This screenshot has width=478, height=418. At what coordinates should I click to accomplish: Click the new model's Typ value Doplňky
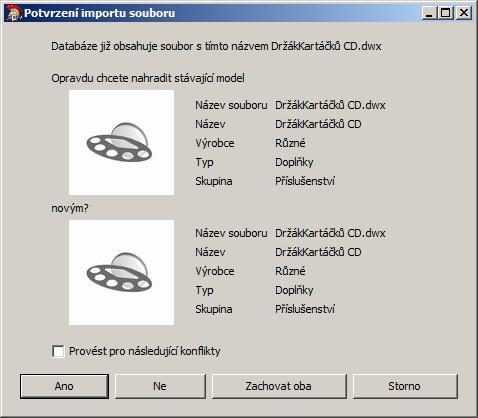pyautogui.click(x=294, y=290)
